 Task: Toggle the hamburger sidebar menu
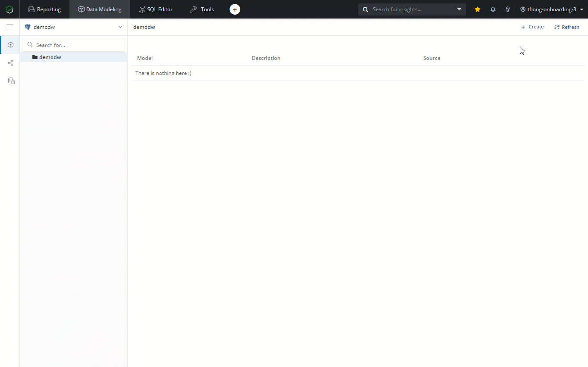coord(10,27)
